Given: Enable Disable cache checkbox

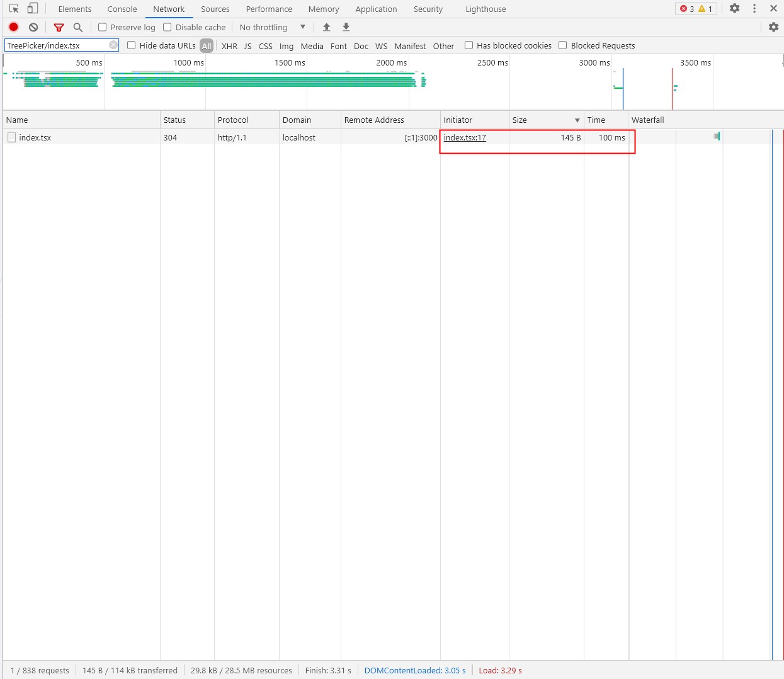Looking at the screenshot, I should (168, 27).
